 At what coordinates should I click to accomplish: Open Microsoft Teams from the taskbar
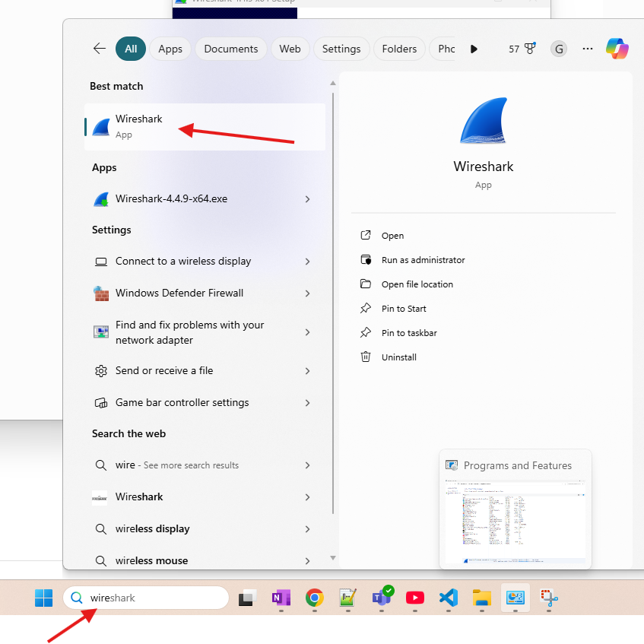382,598
